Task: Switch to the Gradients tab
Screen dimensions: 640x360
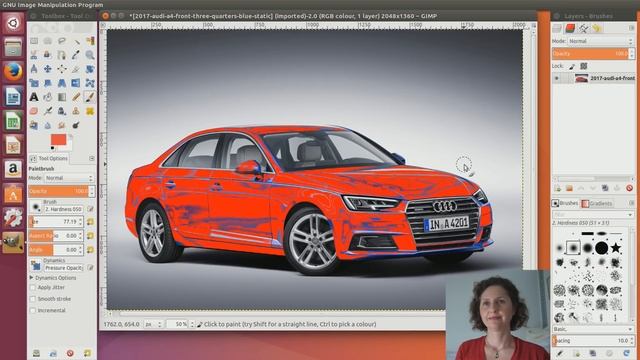Action: (597, 203)
